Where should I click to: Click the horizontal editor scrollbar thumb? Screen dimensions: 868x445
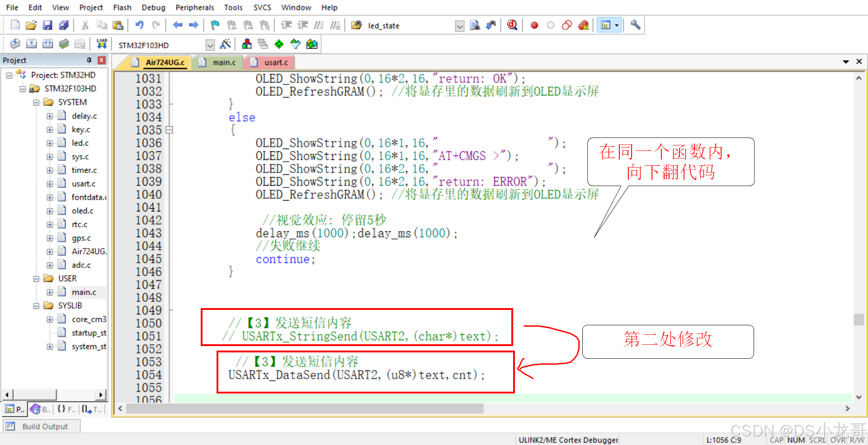(305, 408)
